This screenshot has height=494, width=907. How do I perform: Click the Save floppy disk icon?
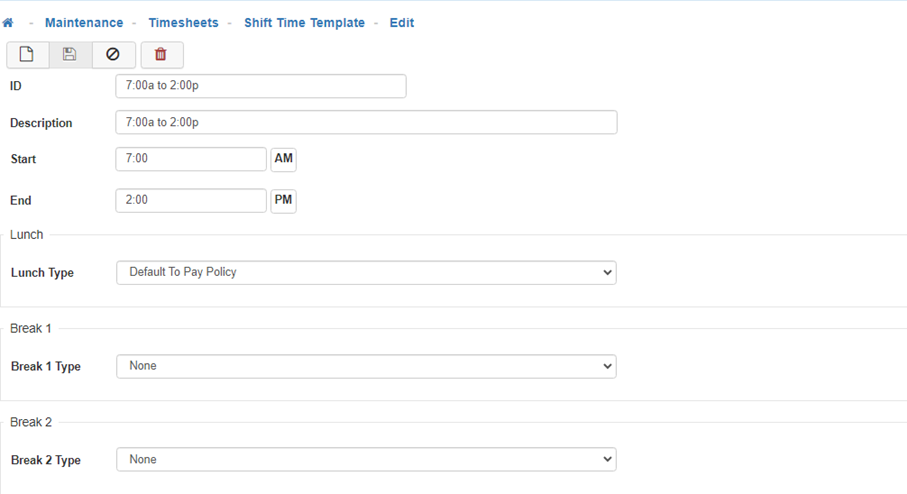tap(70, 54)
